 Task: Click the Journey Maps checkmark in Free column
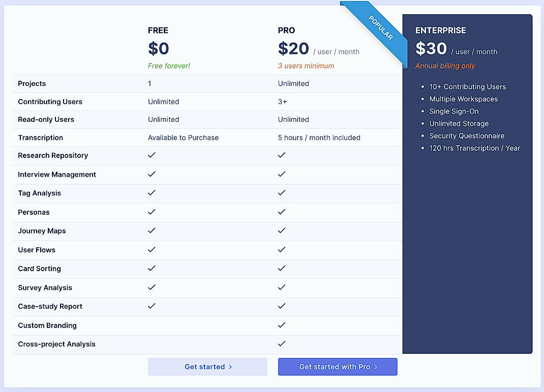[x=152, y=231]
